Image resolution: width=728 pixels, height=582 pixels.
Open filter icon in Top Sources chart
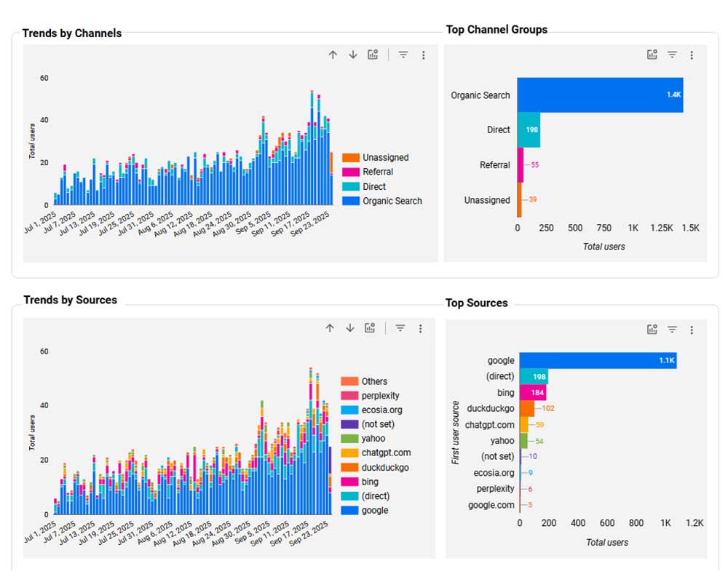672,330
